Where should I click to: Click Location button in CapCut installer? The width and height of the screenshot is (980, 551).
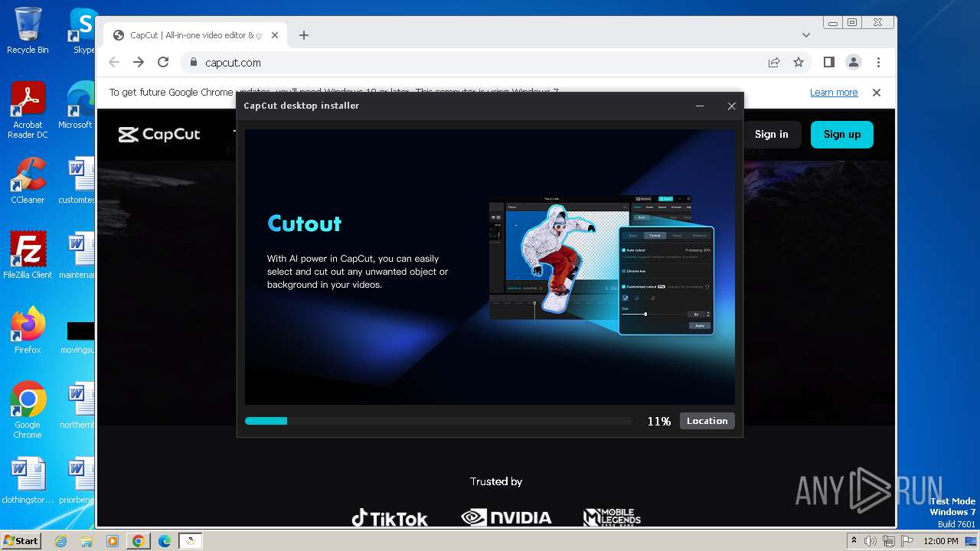(x=707, y=421)
